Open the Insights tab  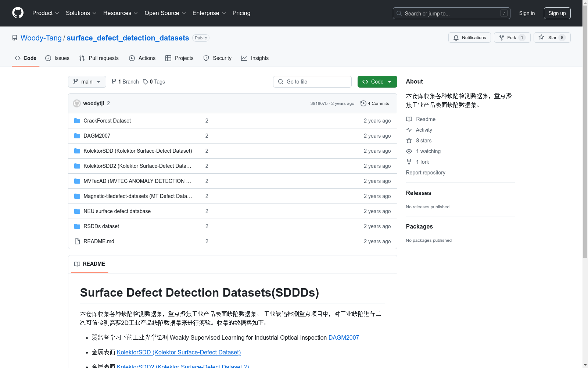(255, 58)
